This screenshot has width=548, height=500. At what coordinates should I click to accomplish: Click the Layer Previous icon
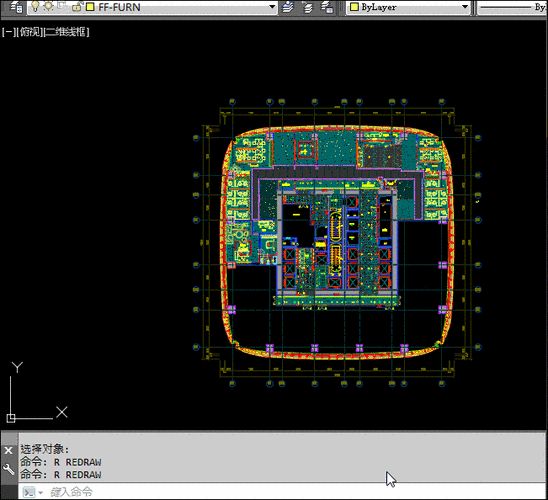[308, 7]
